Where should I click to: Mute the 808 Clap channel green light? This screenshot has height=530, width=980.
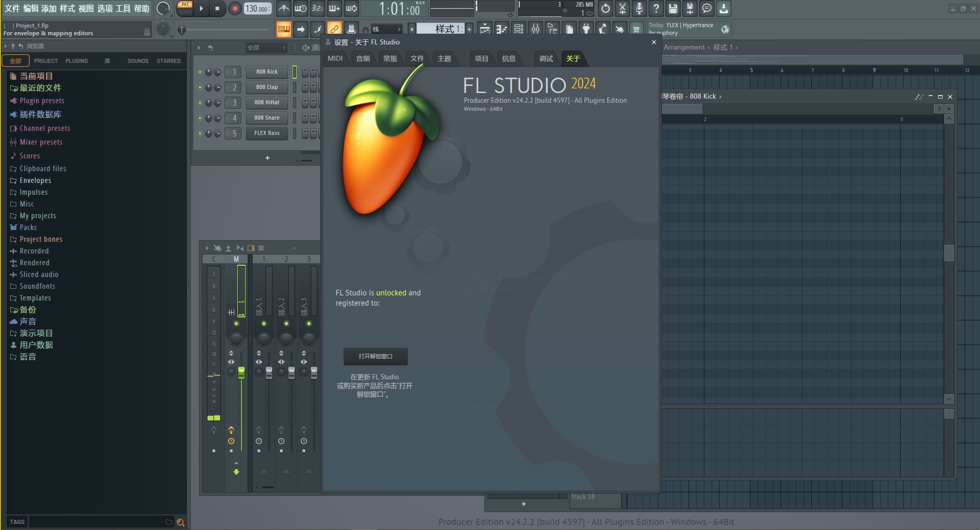click(200, 87)
